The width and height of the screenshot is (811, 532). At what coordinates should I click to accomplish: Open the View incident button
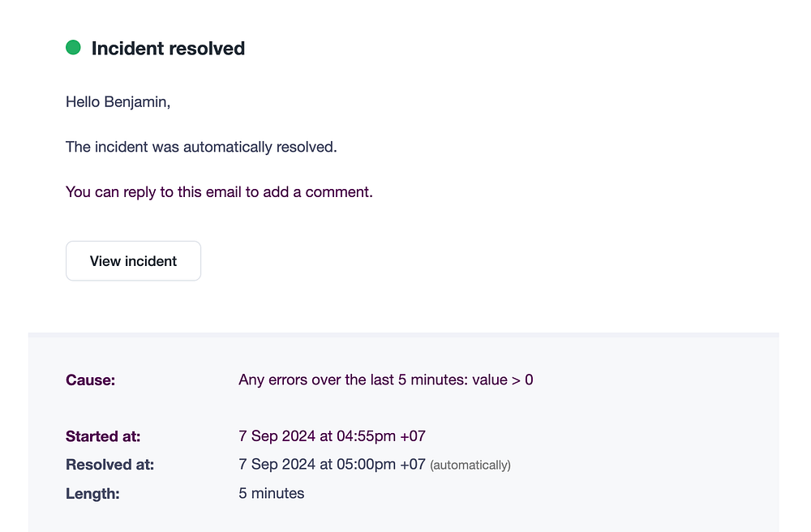[133, 261]
